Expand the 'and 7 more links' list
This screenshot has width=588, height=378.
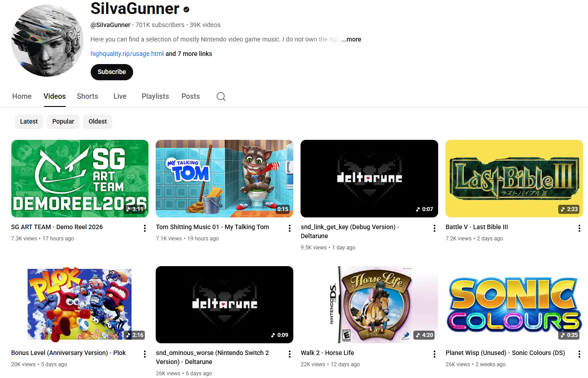(x=189, y=54)
